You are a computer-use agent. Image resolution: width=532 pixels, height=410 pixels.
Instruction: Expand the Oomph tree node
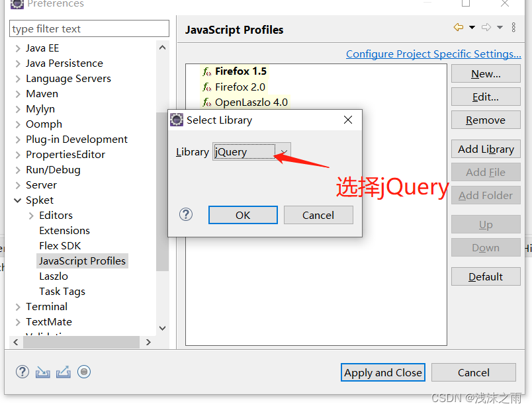click(18, 124)
